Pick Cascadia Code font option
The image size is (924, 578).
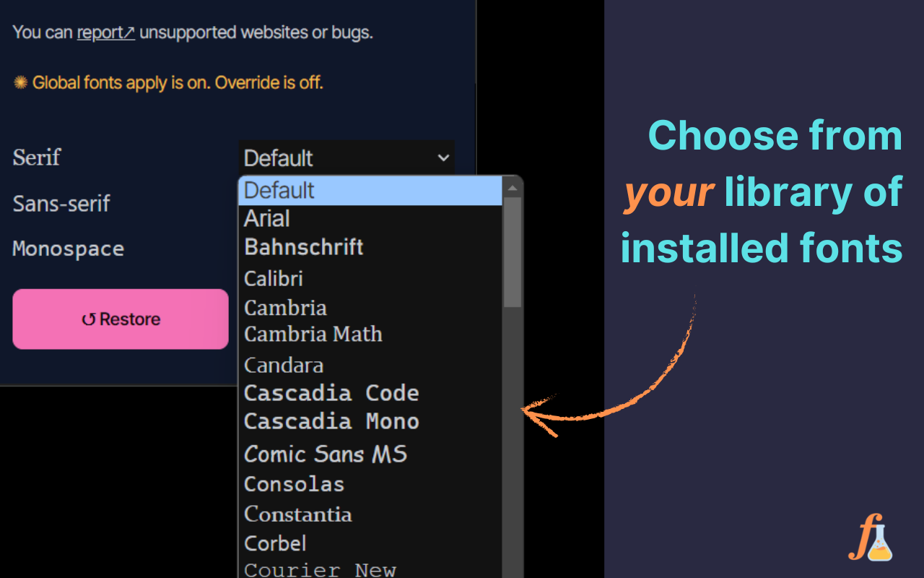[x=370, y=393]
